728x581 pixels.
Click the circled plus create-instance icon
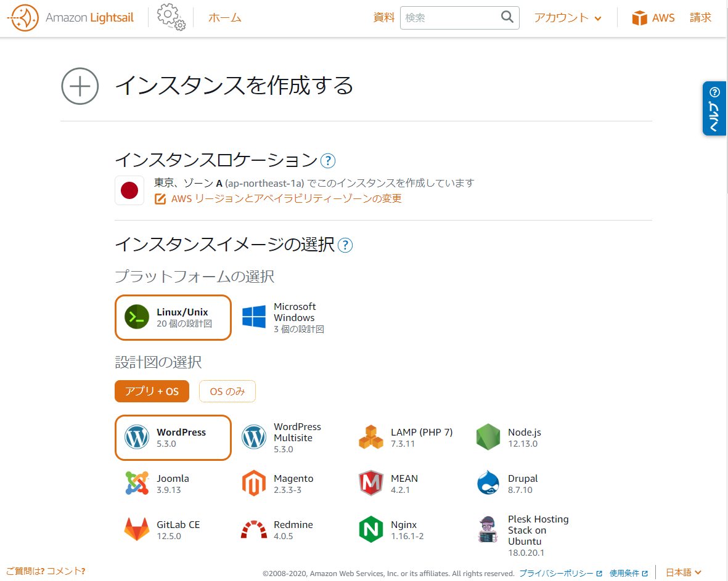[x=80, y=86]
